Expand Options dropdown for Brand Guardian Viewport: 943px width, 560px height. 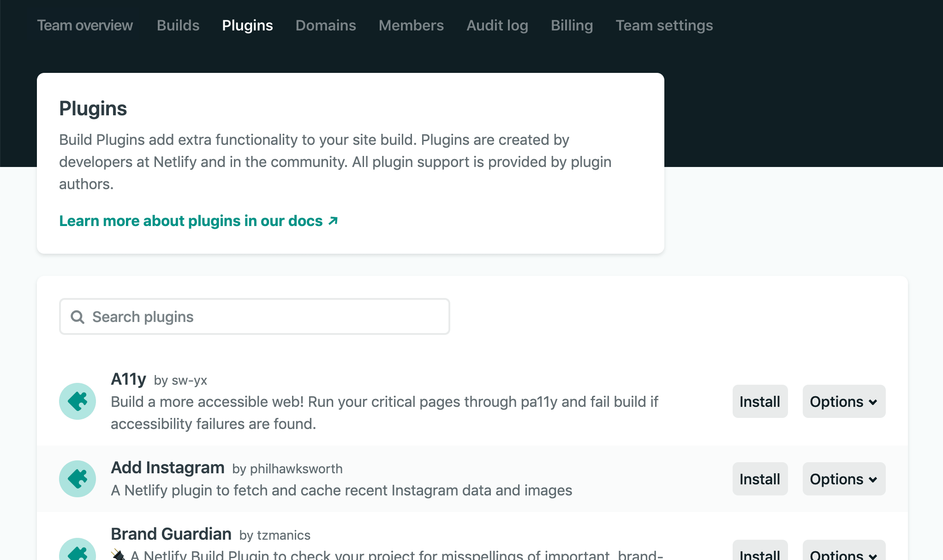(843, 552)
